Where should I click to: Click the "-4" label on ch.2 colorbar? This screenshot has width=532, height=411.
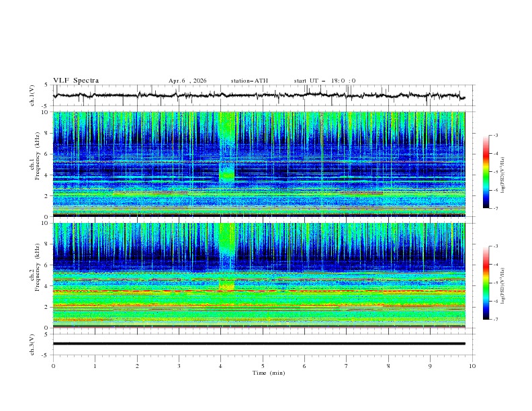pyautogui.click(x=496, y=265)
